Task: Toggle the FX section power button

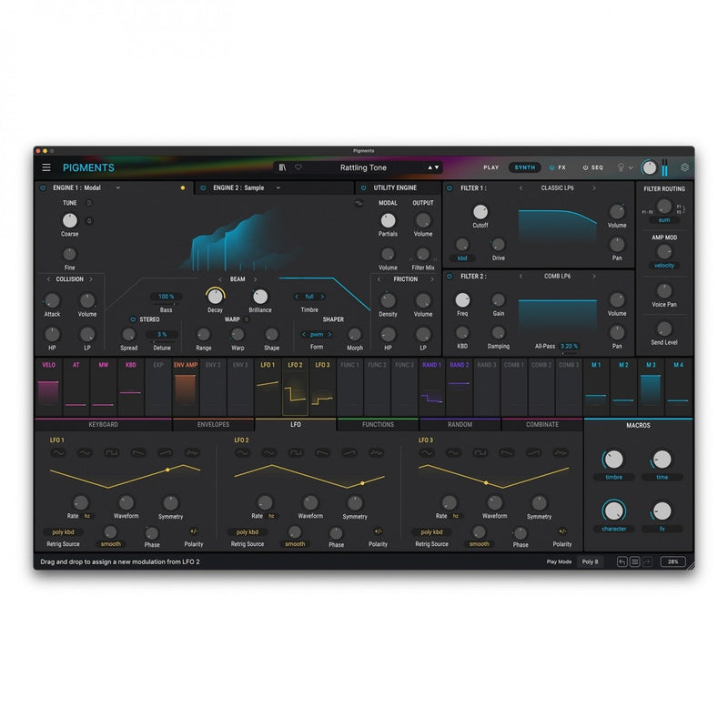Action: coord(552,167)
